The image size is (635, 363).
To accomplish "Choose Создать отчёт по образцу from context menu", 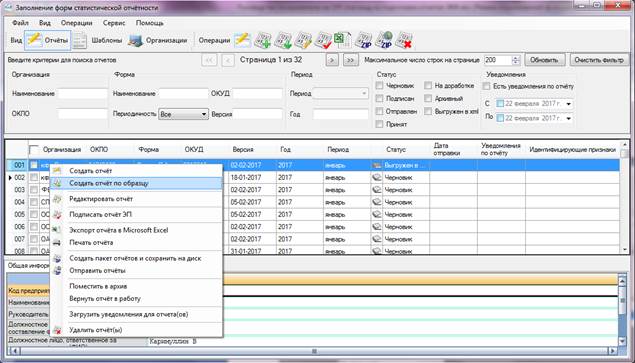I will pyautogui.click(x=136, y=184).
